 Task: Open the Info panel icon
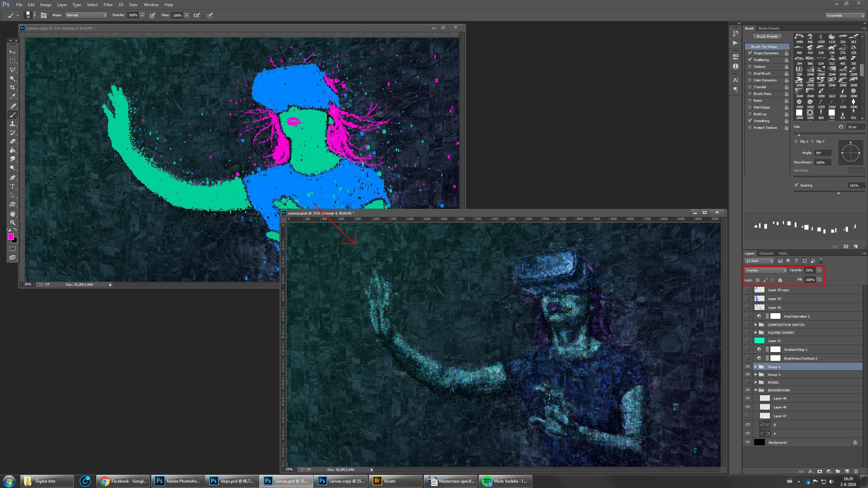tap(735, 66)
